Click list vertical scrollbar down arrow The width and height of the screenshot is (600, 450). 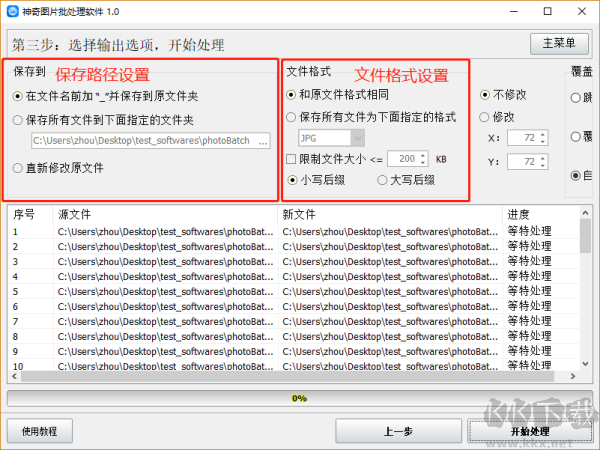pos(585,364)
